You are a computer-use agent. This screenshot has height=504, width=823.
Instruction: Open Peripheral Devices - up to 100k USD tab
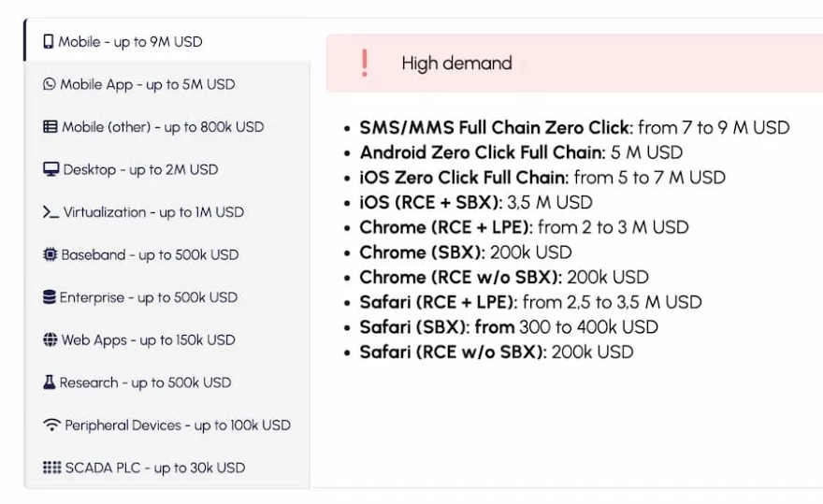coord(178,425)
